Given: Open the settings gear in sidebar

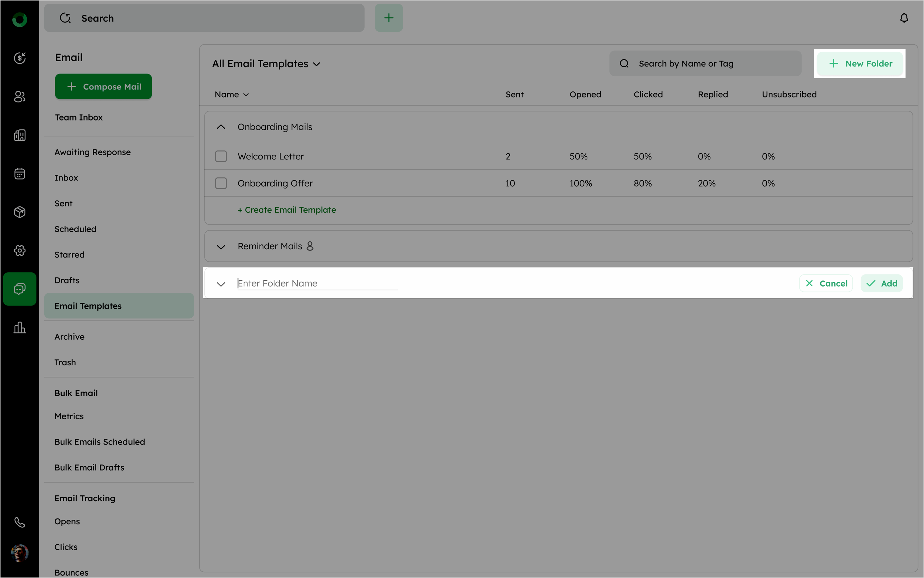Looking at the screenshot, I should [x=20, y=250].
